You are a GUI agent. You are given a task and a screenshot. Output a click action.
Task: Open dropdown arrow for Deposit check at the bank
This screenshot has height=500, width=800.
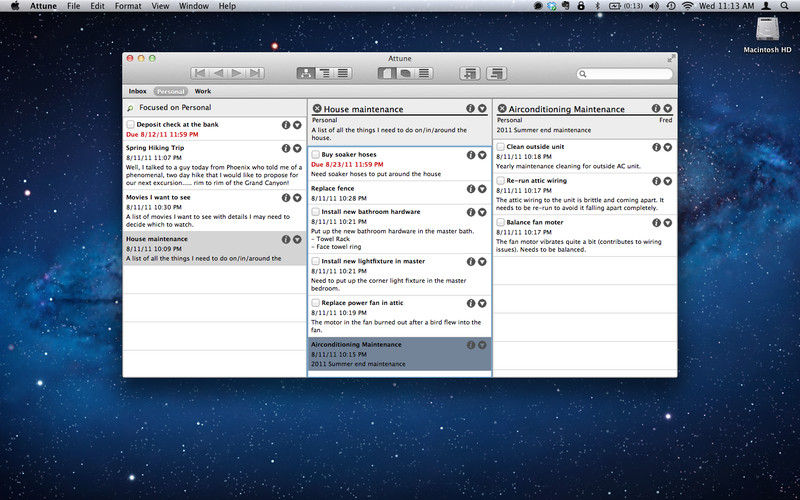(297, 125)
